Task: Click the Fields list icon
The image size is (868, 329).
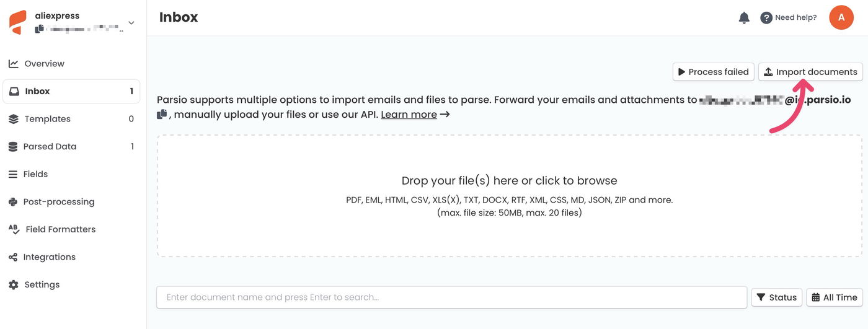Action: 13,174
